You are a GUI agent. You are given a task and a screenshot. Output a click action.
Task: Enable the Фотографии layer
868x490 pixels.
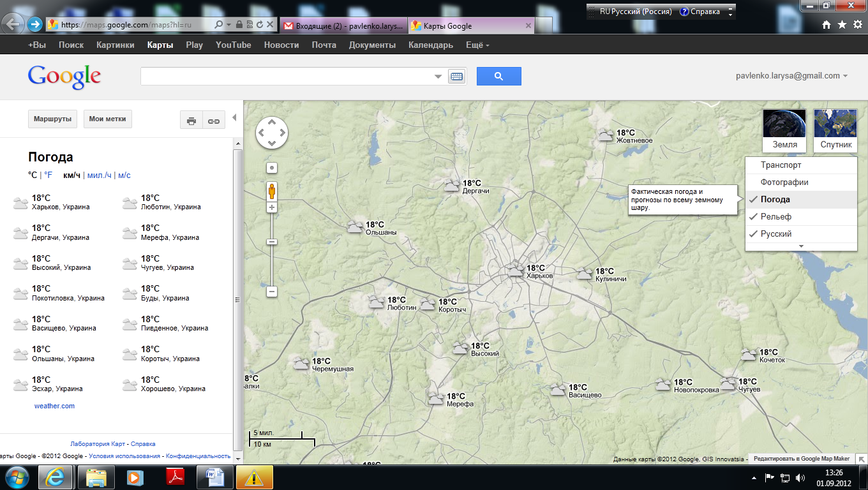[801, 182]
